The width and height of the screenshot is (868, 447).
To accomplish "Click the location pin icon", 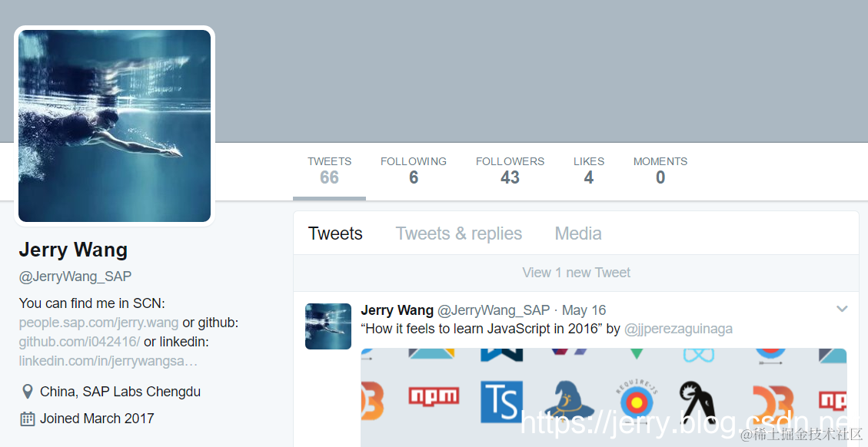I will point(27,392).
